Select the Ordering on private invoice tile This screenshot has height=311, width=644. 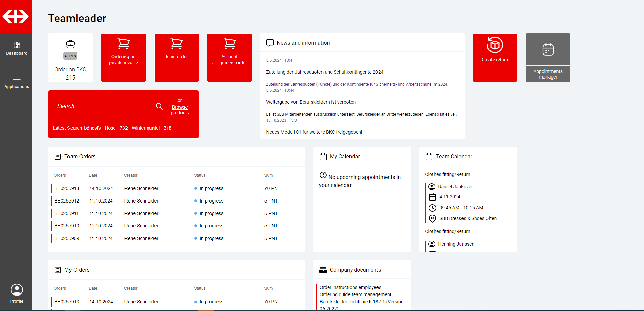pos(123,57)
